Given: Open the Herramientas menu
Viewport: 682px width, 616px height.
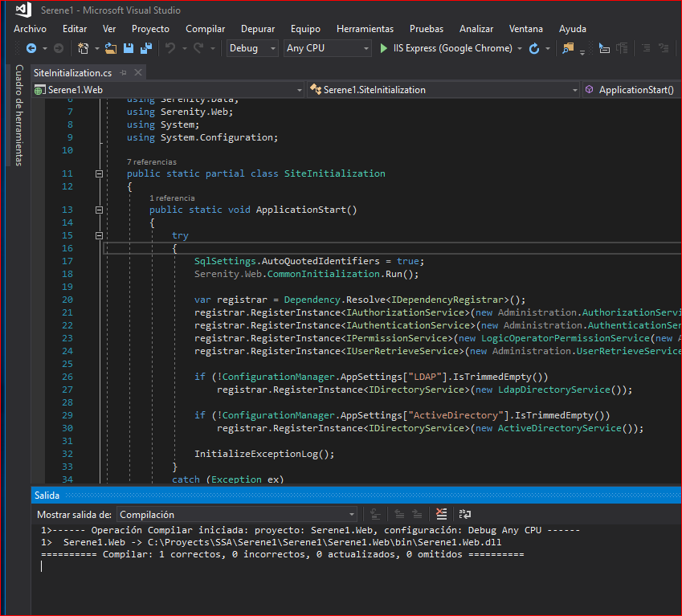Looking at the screenshot, I should click(365, 28).
